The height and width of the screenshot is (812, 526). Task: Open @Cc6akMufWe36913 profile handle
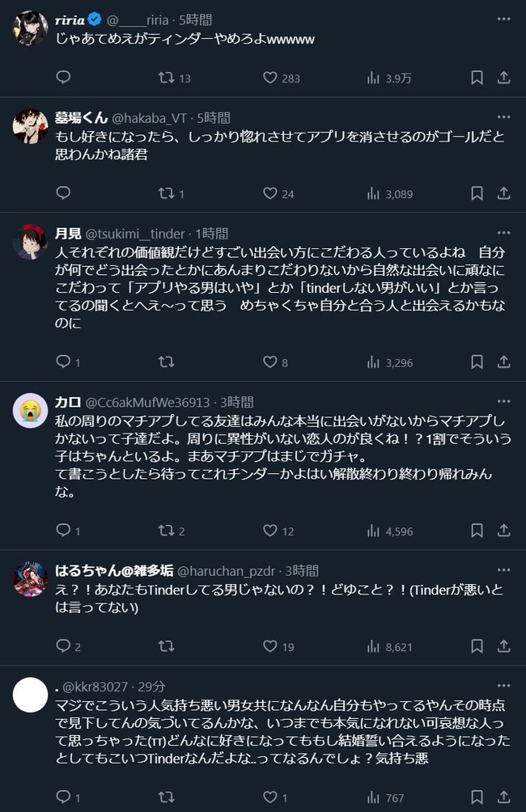click(x=146, y=402)
